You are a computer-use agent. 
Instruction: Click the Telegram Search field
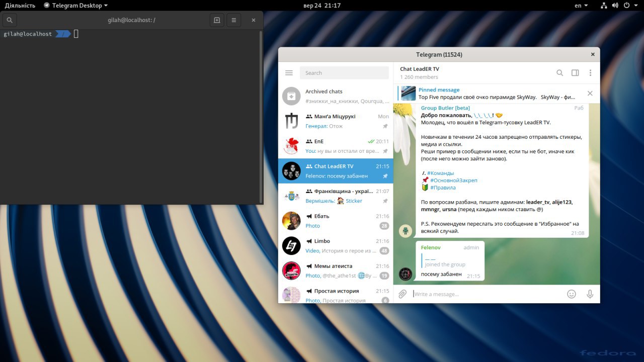344,73
